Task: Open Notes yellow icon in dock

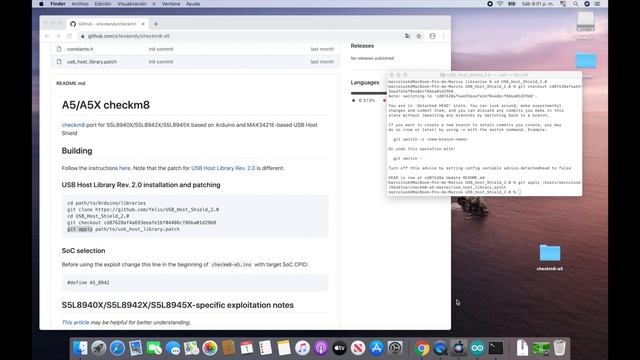Action: coord(284,348)
